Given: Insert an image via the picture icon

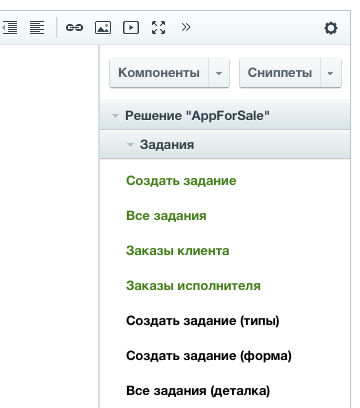Looking at the screenshot, I should click(103, 27).
